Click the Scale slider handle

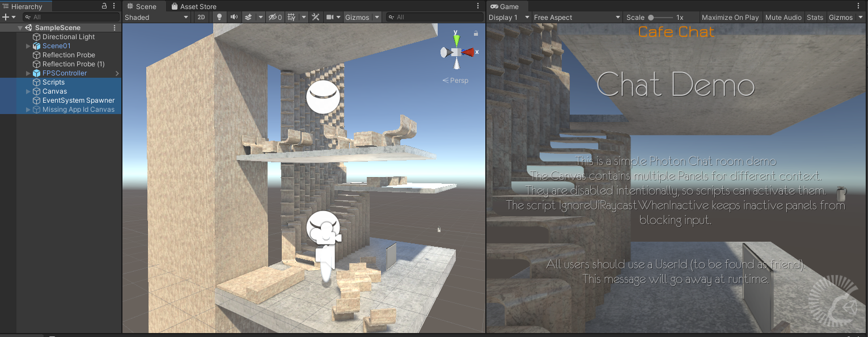click(651, 18)
